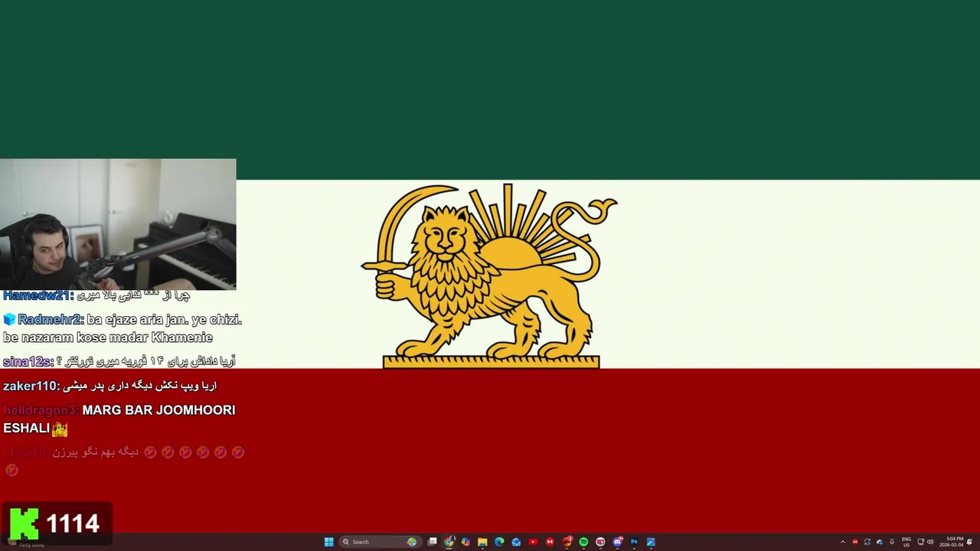Click the sync tray icon with blue badge
This screenshot has width=980, height=551.
(x=867, y=542)
